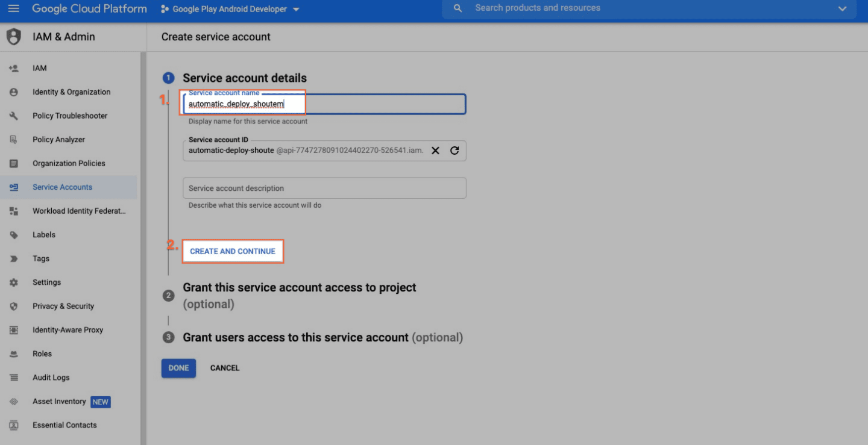This screenshot has width=868, height=445.
Task: Click the blue Done button
Action: coord(178,368)
